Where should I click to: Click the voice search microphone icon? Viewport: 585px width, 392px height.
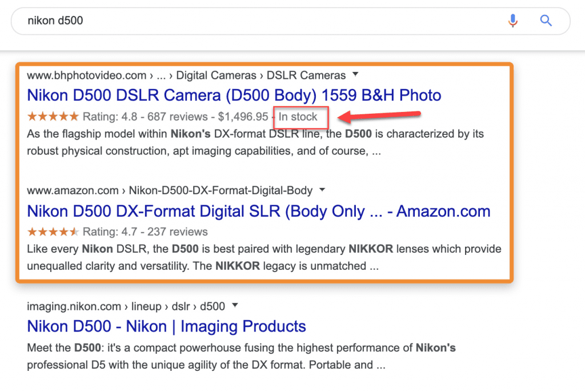click(x=513, y=21)
